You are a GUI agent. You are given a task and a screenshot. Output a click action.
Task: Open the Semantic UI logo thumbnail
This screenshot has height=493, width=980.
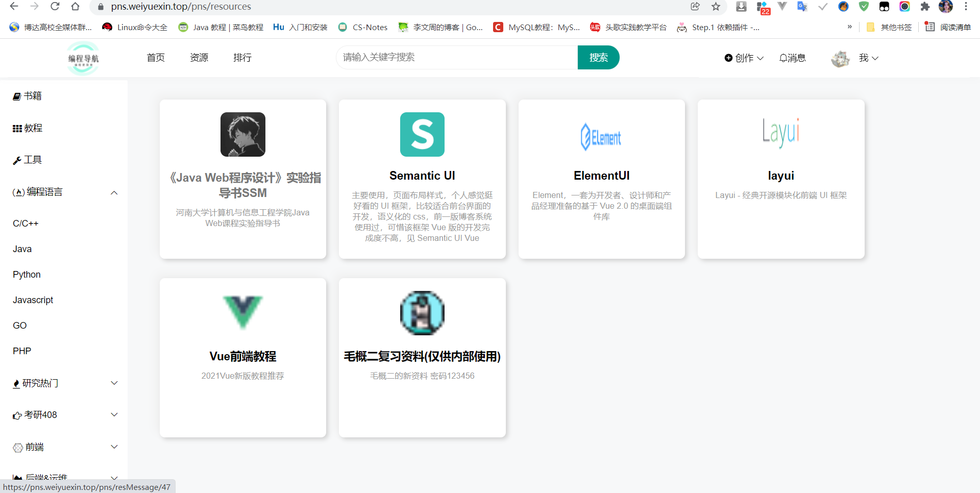422,134
